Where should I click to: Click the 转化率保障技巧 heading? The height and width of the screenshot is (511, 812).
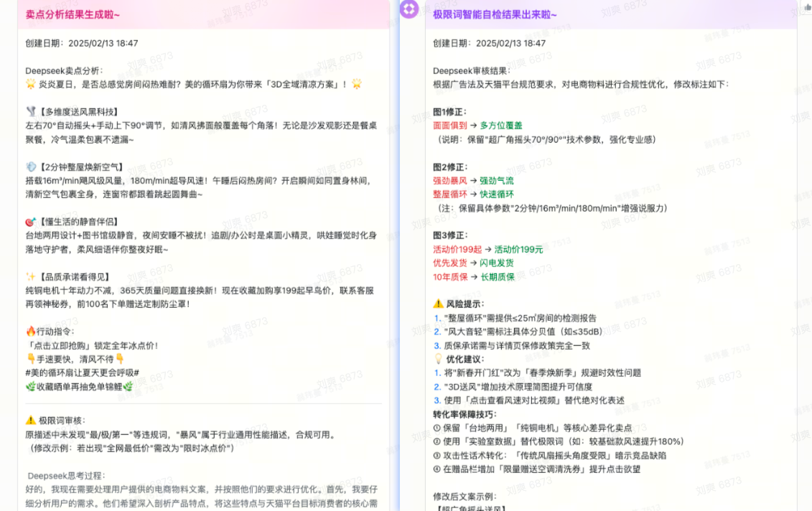(x=465, y=414)
